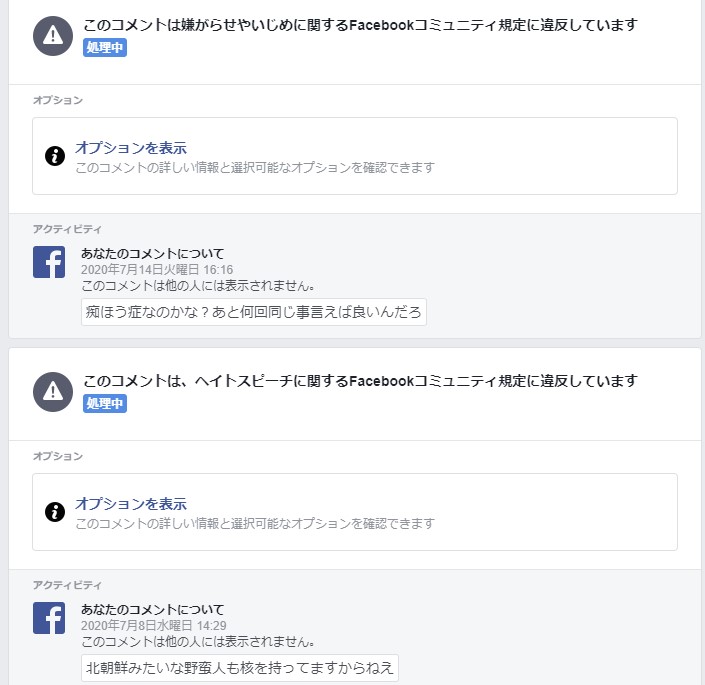Click the 処理中 badge on the harassment notice

click(105, 47)
